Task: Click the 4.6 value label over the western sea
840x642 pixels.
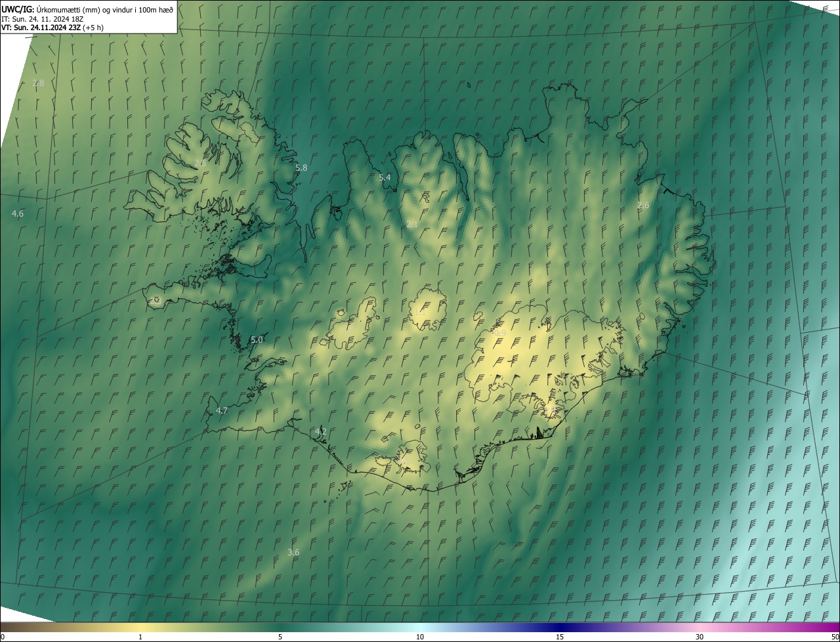Action: point(18,214)
